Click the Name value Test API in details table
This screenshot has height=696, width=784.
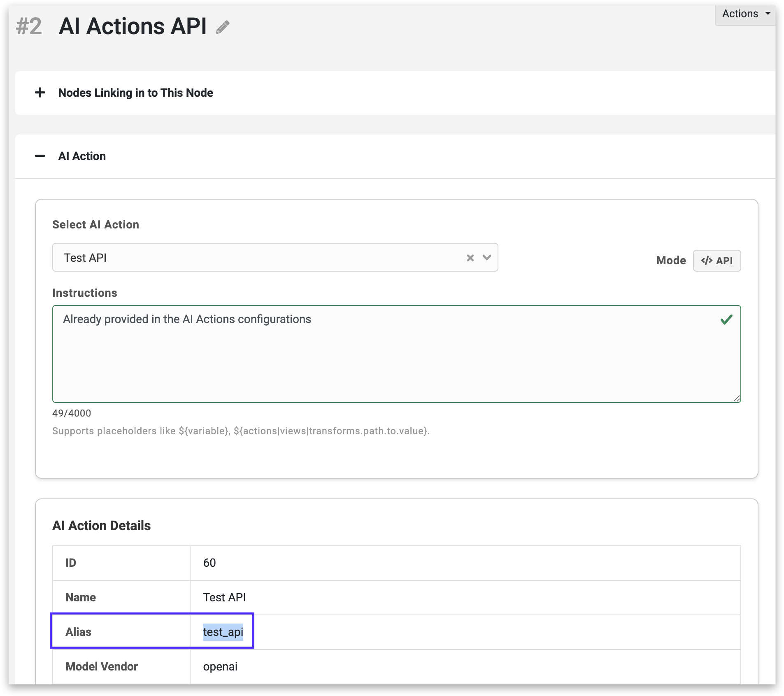click(x=224, y=597)
